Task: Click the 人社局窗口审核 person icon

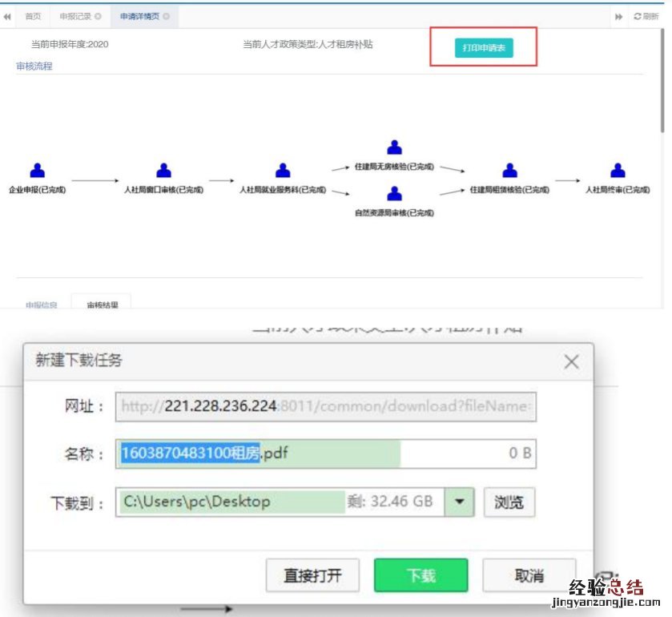Action: [x=163, y=171]
